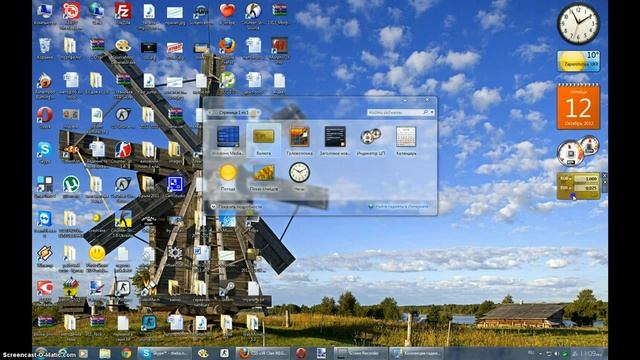The image size is (640, 360).
Task: Open Chrome from the taskbar
Action: [126, 353]
